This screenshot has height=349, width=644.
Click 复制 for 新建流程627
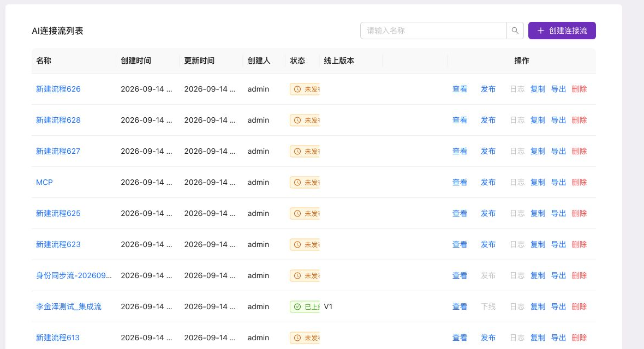(538, 151)
